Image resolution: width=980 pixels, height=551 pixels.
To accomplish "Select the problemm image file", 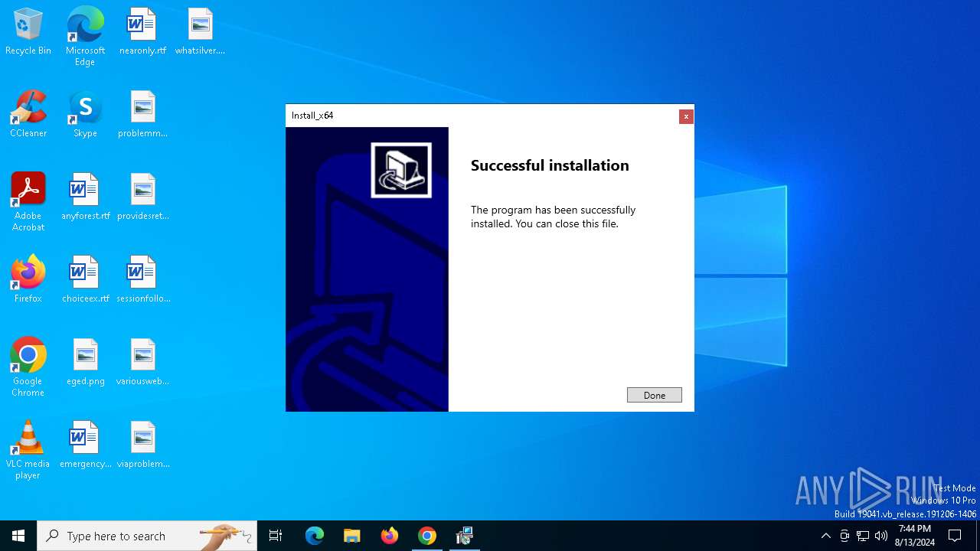I will pyautogui.click(x=142, y=115).
